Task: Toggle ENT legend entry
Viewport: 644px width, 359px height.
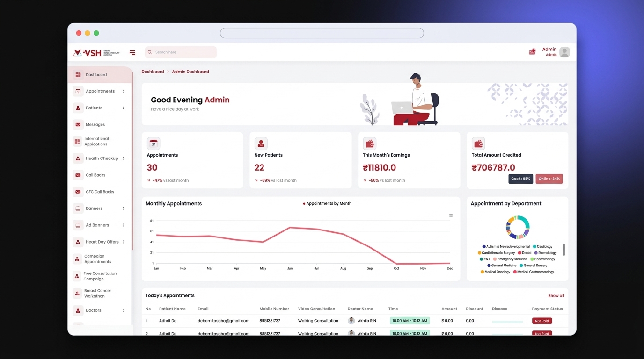Action: (485, 259)
